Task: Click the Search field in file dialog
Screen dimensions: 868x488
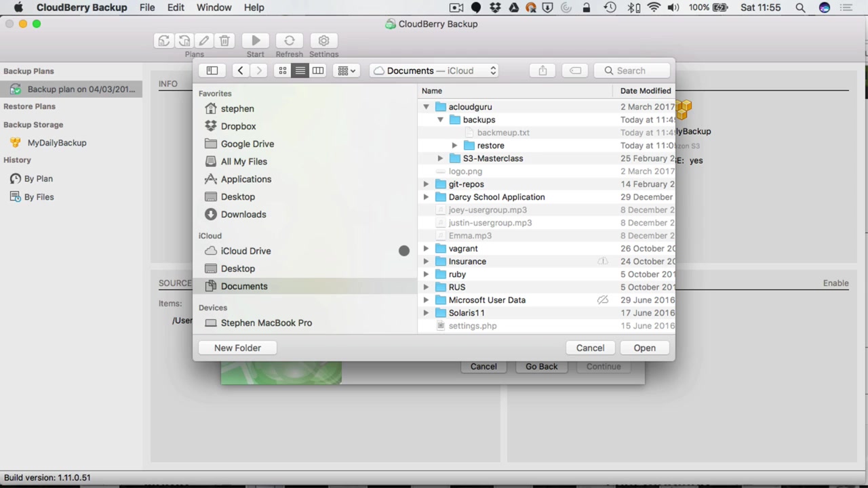Action: click(x=632, y=70)
